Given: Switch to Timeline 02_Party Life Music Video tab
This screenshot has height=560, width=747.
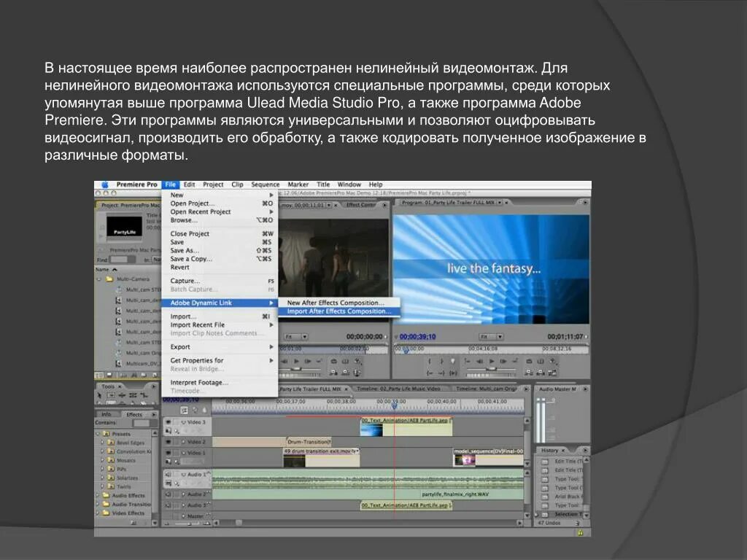Looking at the screenshot, I should tap(398, 389).
